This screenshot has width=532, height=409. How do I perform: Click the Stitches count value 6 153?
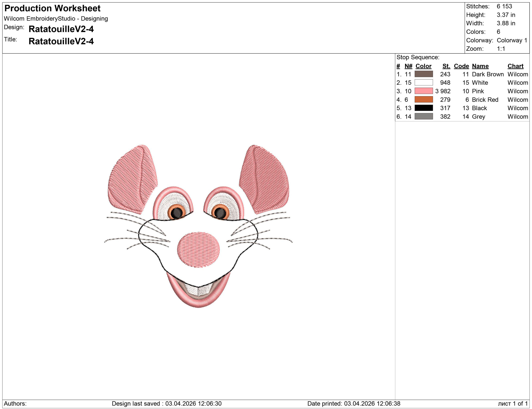click(504, 6)
